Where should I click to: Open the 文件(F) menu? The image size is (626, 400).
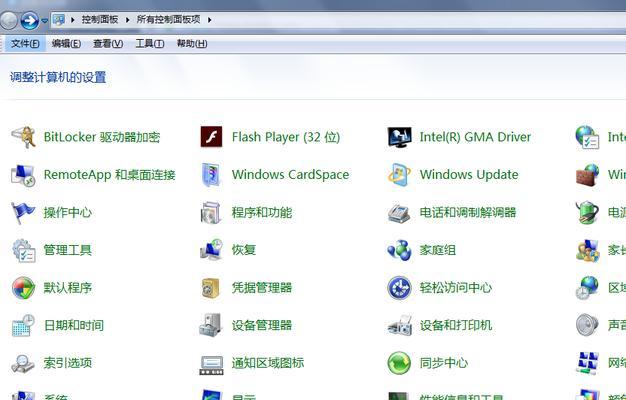tap(25, 44)
